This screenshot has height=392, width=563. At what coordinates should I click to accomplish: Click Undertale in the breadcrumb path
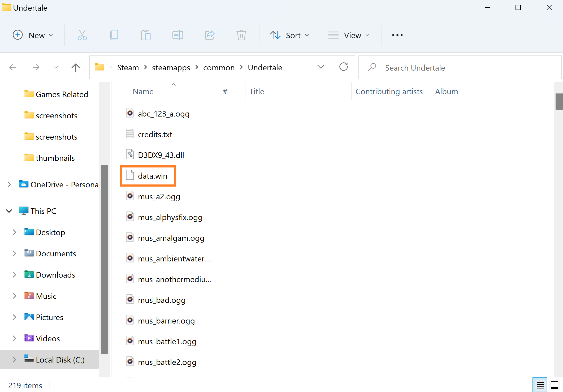pyautogui.click(x=265, y=68)
